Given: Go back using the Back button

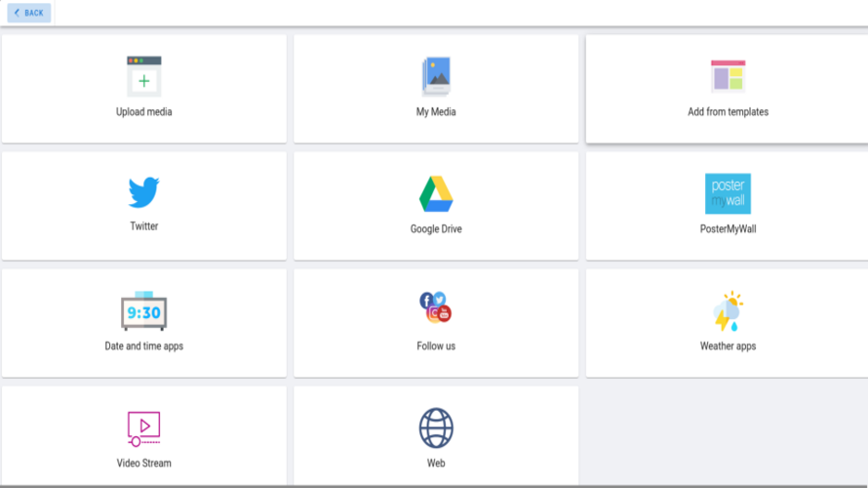Looking at the screenshot, I should point(29,13).
